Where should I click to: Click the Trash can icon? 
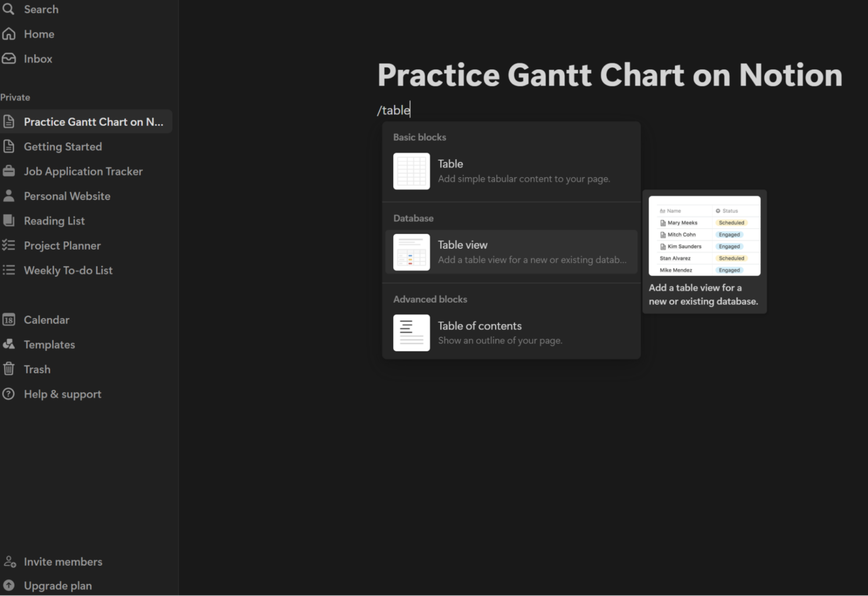(9, 369)
